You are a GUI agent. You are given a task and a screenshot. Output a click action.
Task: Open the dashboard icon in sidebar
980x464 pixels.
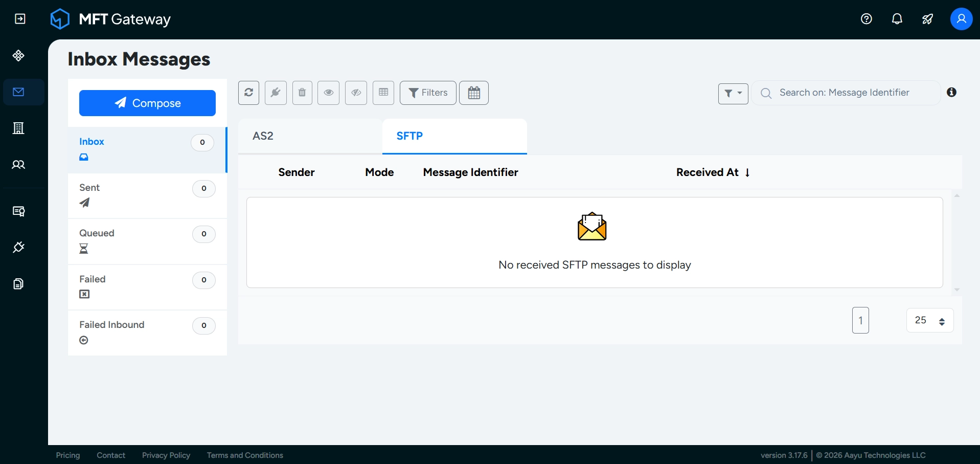(x=19, y=56)
